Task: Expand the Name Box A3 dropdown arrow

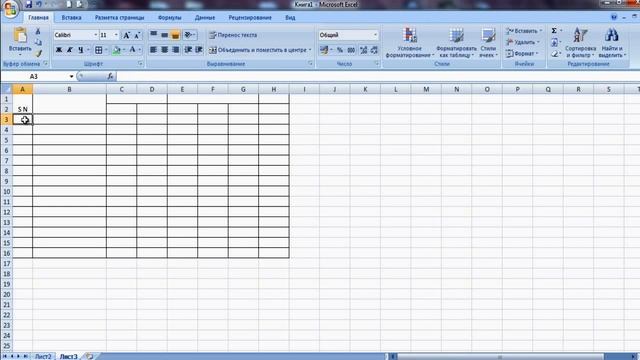Action: pyautogui.click(x=71, y=76)
